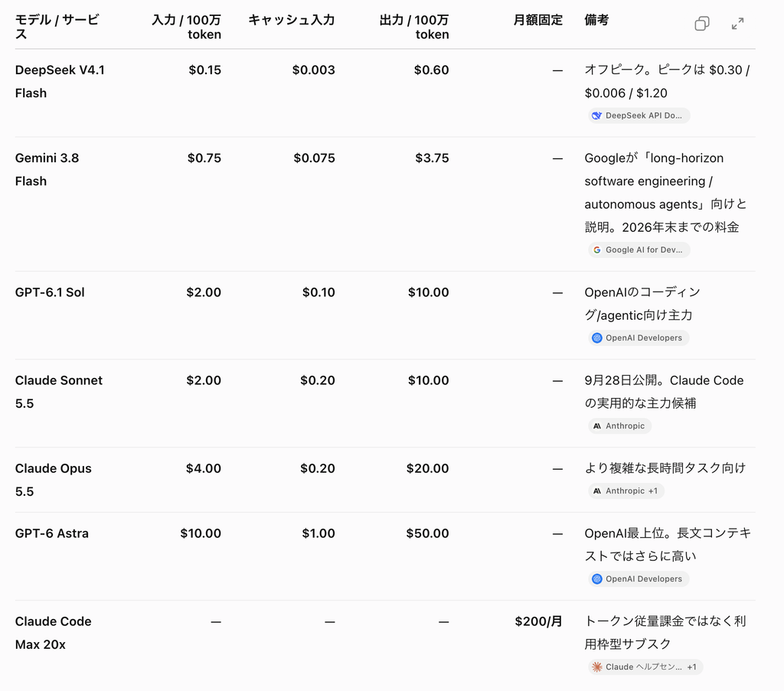784x691 pixels.
Task: Click the Google G logo icon
Action: (597, 249)
